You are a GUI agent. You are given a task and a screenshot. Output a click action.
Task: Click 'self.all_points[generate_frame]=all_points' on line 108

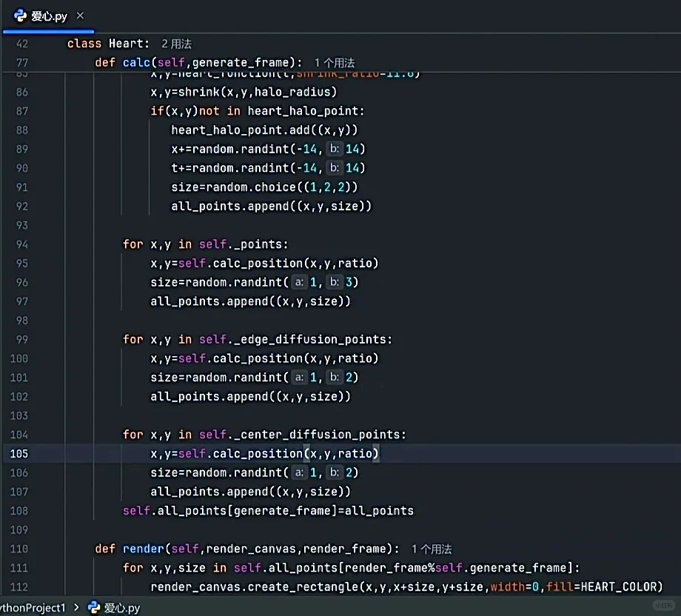point(268,511)
